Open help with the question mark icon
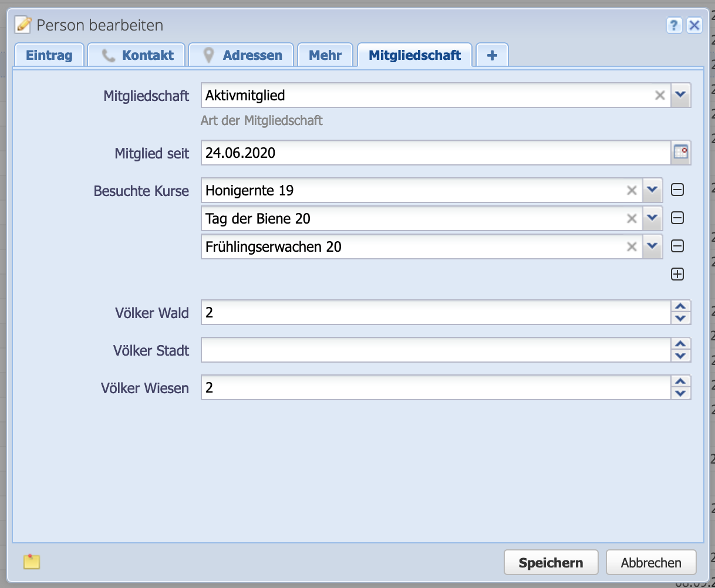Image resolution: width=715 pixels, height=588 pixels. coord(674,25)
